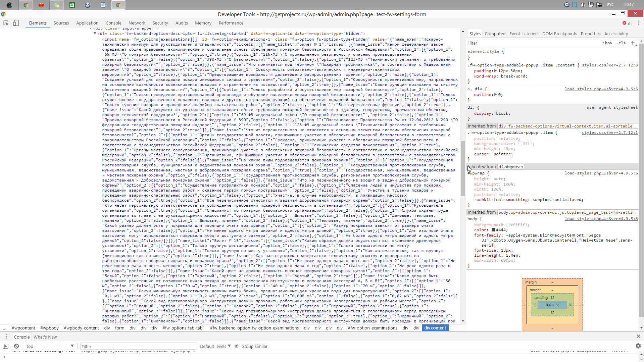Open the first Chrome icon in the taskbar
This screenshot has width=644, height=362.
click(26, 5)
